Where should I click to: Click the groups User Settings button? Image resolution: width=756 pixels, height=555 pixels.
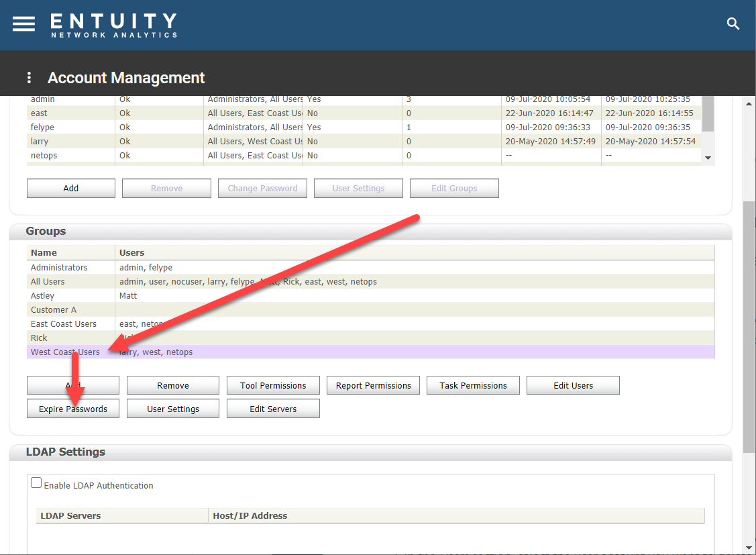click(x=173, y=409)
